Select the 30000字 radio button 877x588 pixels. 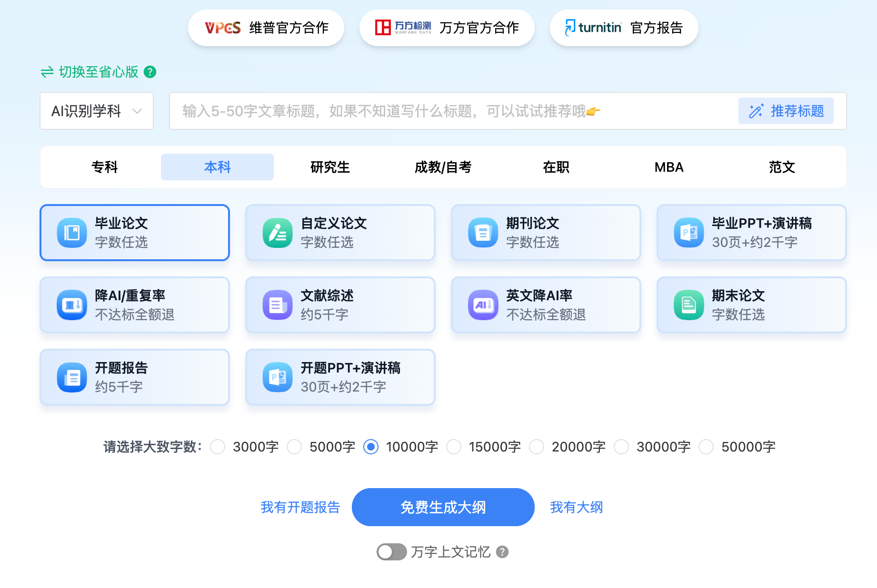(621, 447)
